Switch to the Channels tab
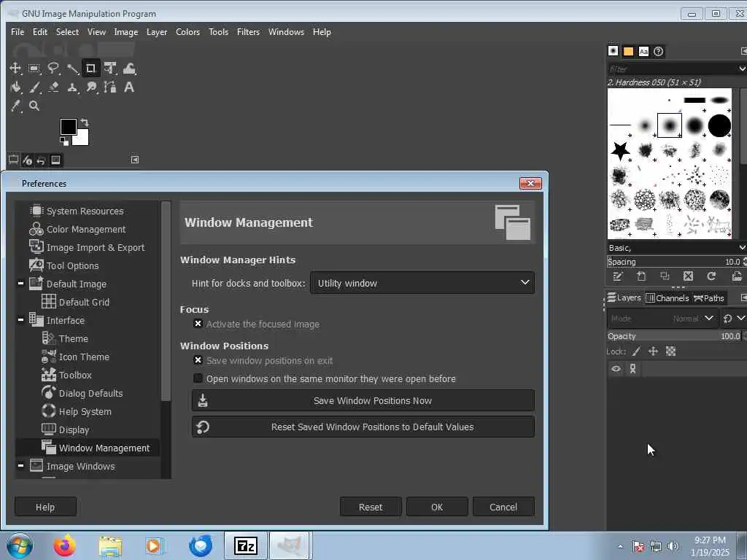 click(x=667, y=298)
